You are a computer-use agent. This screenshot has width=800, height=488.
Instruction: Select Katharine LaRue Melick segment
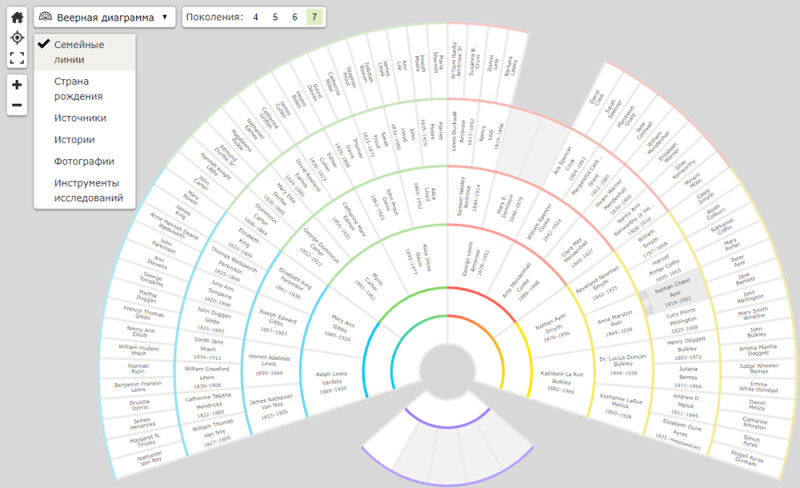click(618, 406)
